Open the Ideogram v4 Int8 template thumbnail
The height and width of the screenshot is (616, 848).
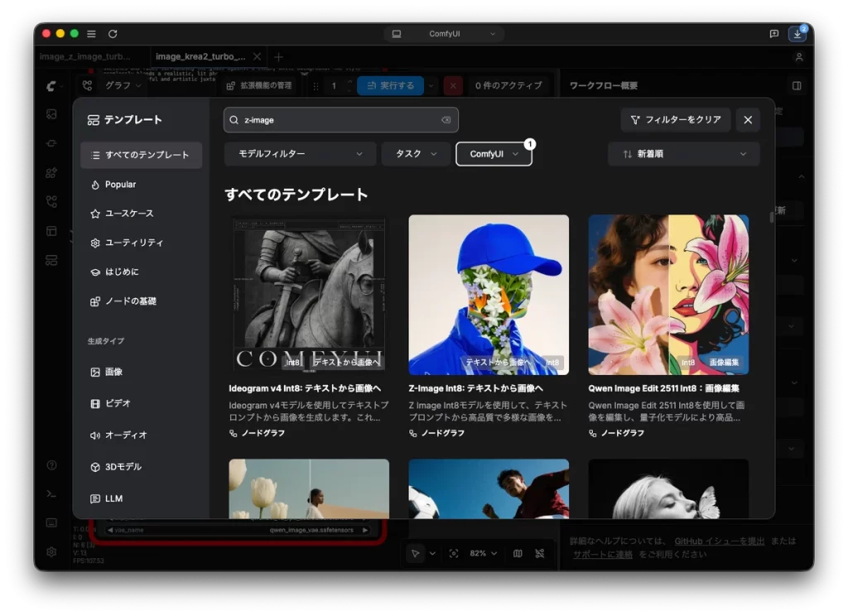(x=309, y=295)
